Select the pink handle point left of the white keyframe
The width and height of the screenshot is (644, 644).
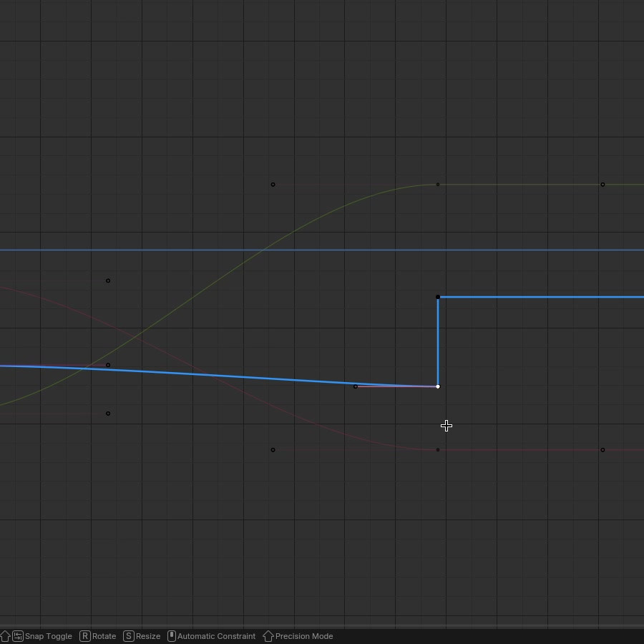pos(355,386)
